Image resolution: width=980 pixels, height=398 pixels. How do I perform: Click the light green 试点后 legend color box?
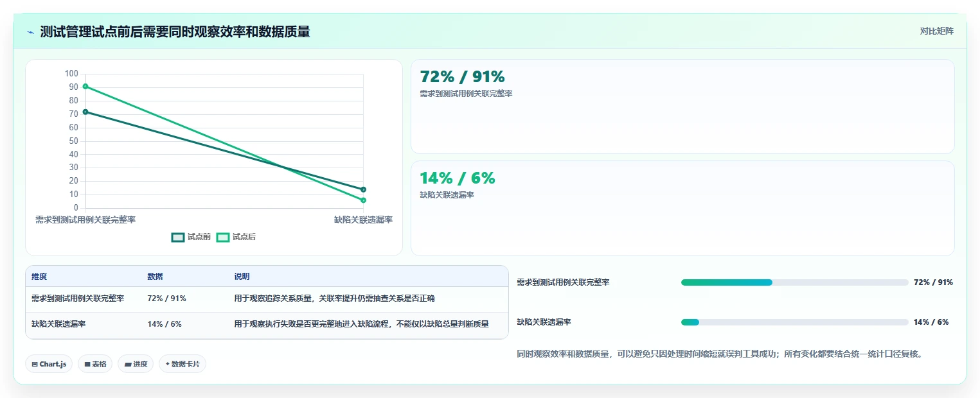point(223,238)
